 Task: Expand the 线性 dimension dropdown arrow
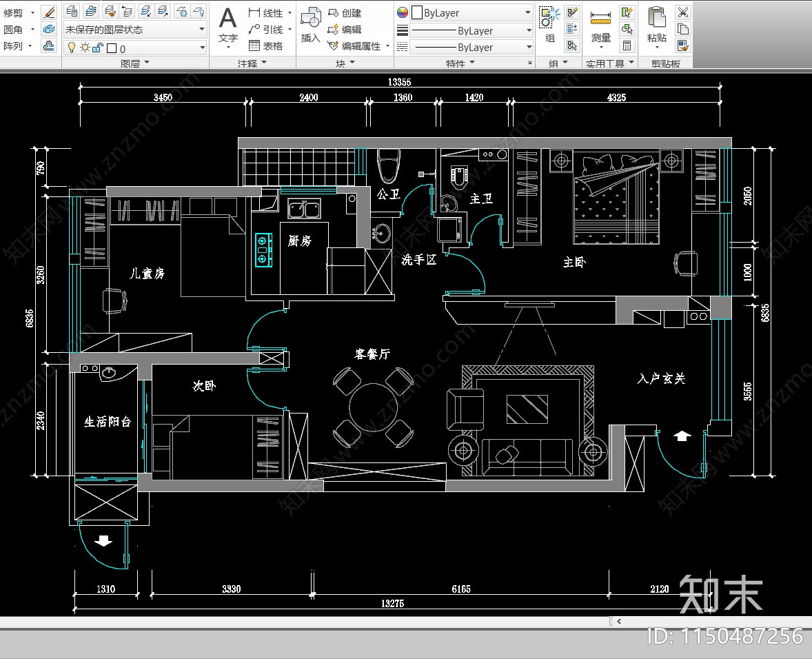click(x=290, y=13)
